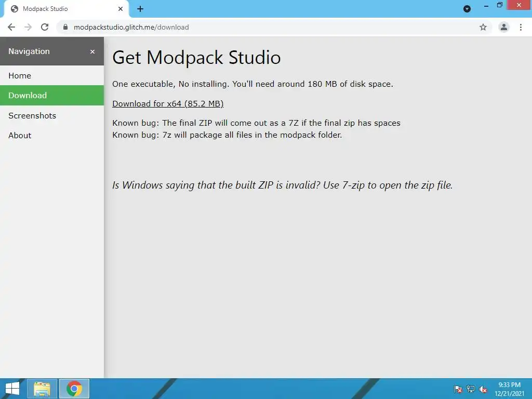
Task: Minimize the Chrome window
Action: tap(486, 5)
